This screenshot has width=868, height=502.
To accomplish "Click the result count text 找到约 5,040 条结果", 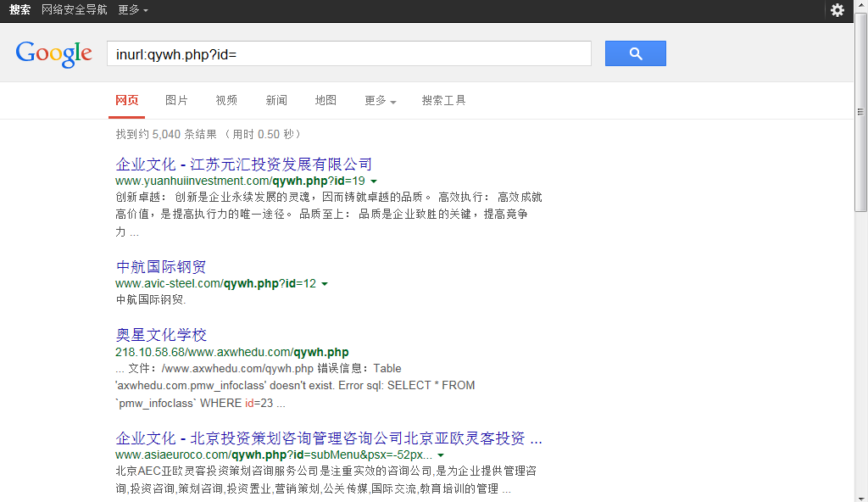I will [x=166, y=134].
